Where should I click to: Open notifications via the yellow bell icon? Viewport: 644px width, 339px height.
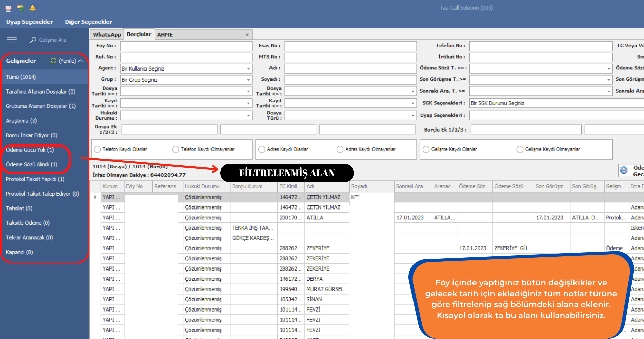(x=33, y=8)
